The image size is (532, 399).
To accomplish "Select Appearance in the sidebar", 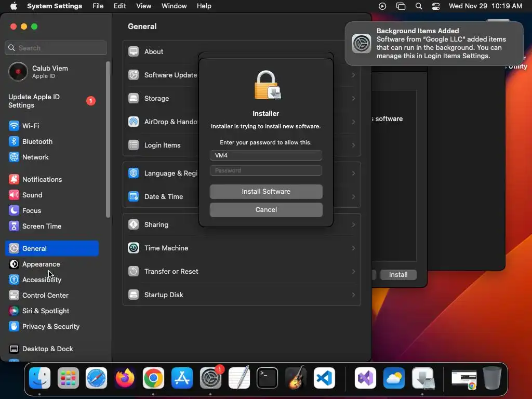I will click(x=52, y=264).
